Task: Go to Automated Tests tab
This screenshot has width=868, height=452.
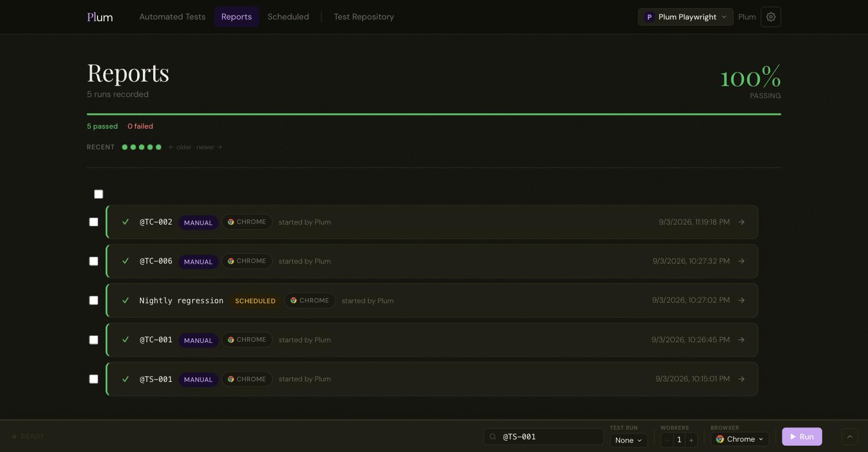Action: [x=172, y=17]
